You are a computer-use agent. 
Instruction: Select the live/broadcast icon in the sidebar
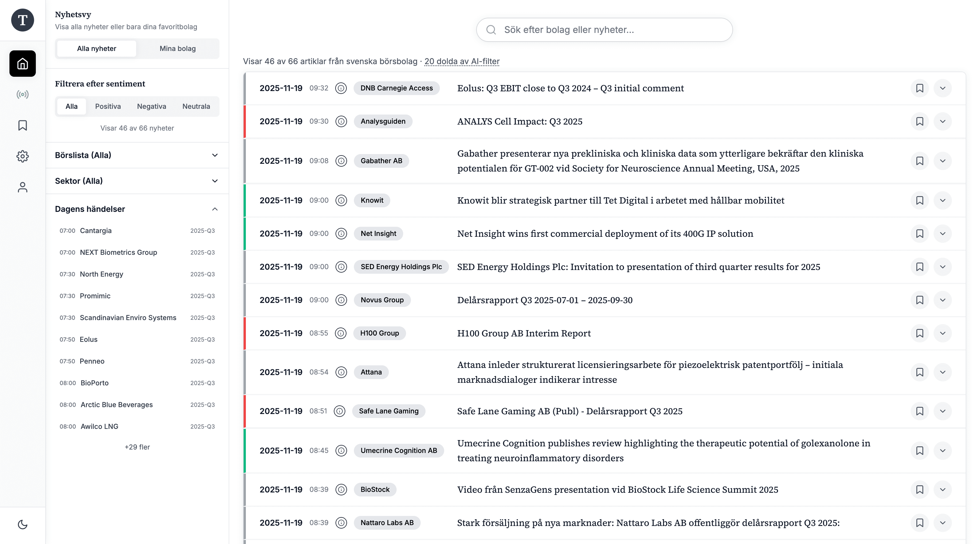point(22,95)
